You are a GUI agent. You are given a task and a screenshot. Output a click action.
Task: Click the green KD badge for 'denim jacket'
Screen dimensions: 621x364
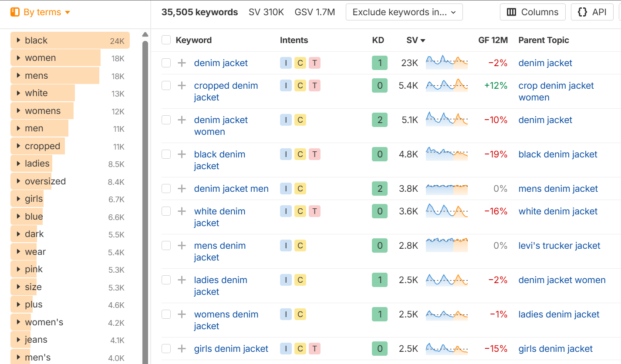pyautogui.click(x=379, y=63)
